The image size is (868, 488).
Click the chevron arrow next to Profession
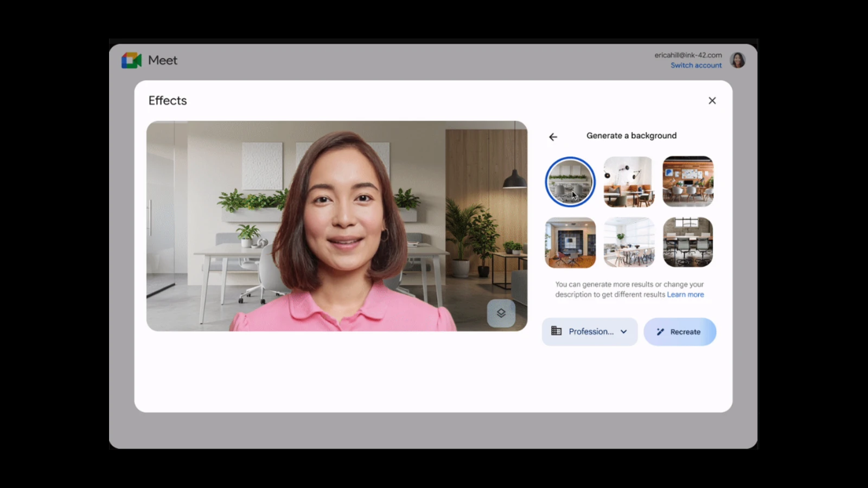[624, 332]
